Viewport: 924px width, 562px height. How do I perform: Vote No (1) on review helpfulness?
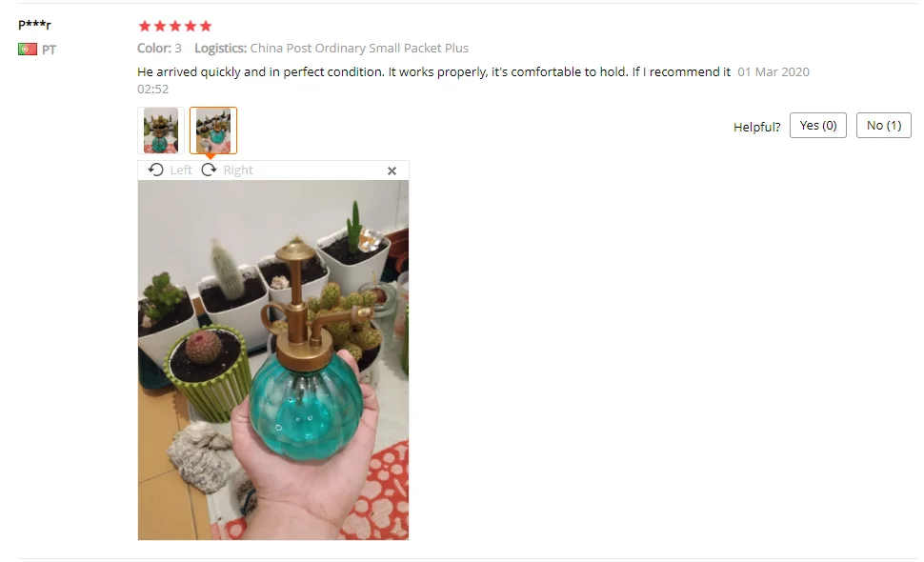coord(884,126)
